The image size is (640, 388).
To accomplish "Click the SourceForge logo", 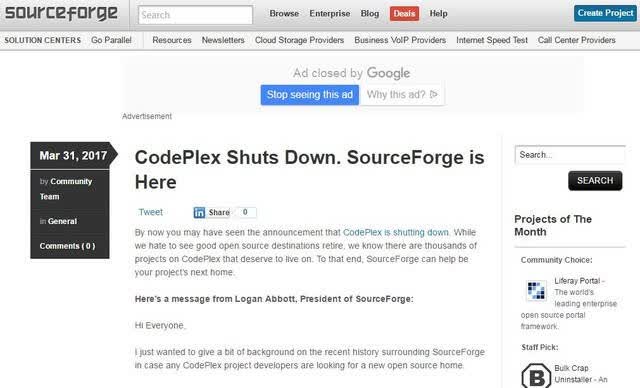I will point(61,13).
